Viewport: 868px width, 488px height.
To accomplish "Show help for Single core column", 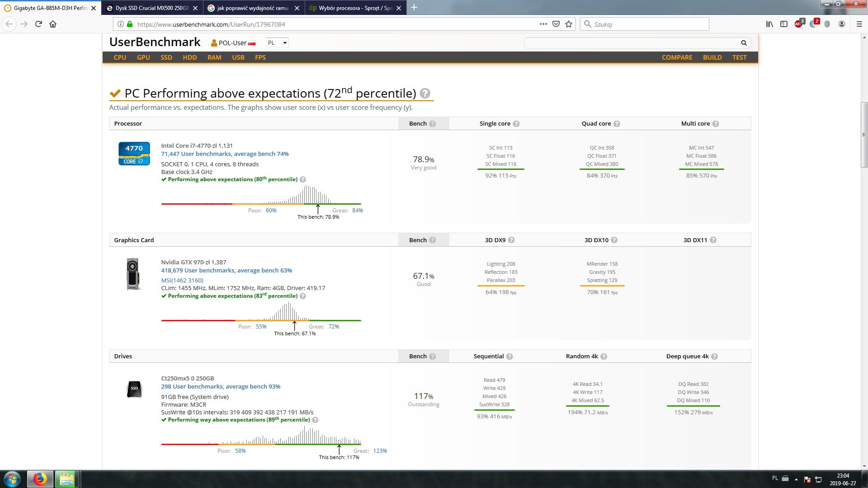I will tap(516, 124).
